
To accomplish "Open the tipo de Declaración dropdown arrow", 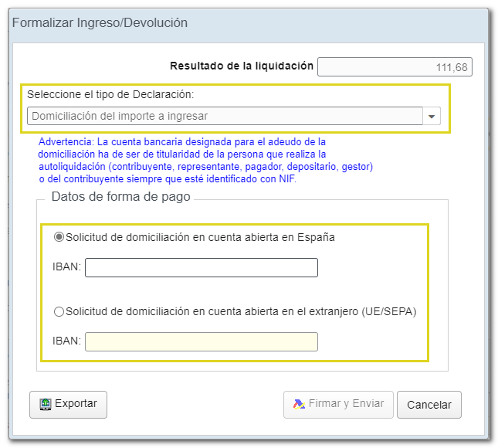I will (x=432, y=117).
